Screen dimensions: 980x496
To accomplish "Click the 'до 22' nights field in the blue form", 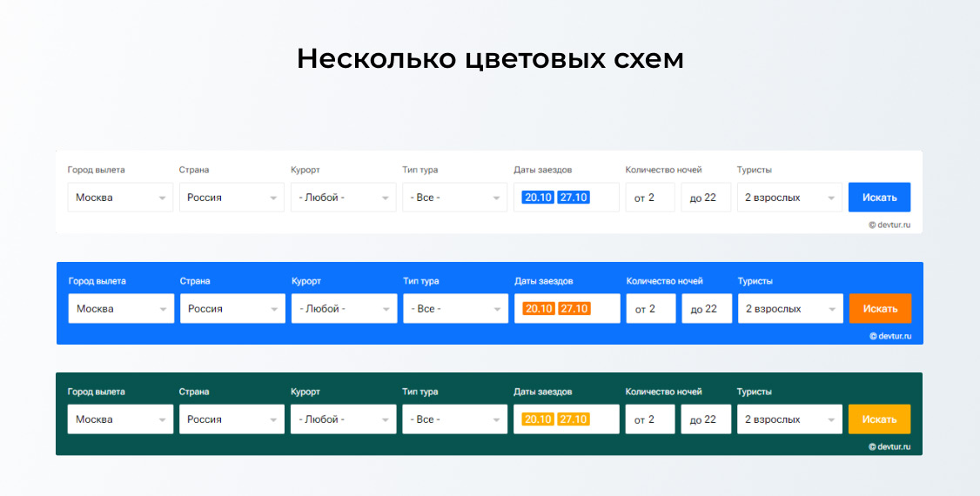I will click(706, 309).
